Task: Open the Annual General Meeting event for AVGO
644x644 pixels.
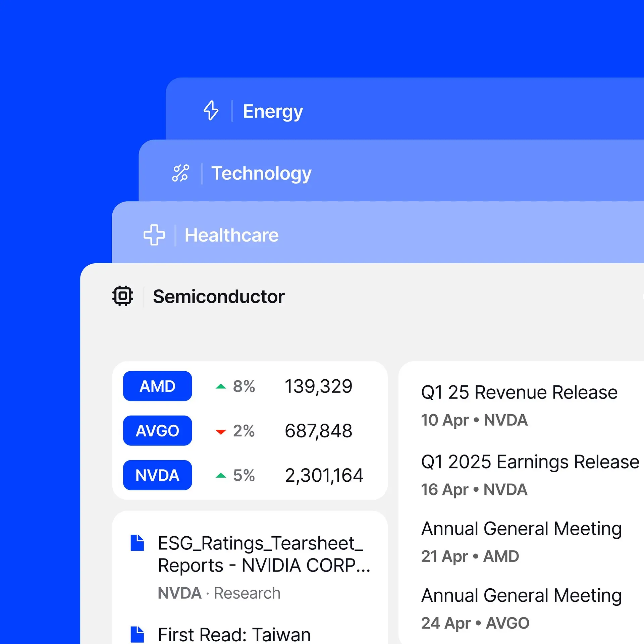Action: pyautogui.click(x=522, y=595)
